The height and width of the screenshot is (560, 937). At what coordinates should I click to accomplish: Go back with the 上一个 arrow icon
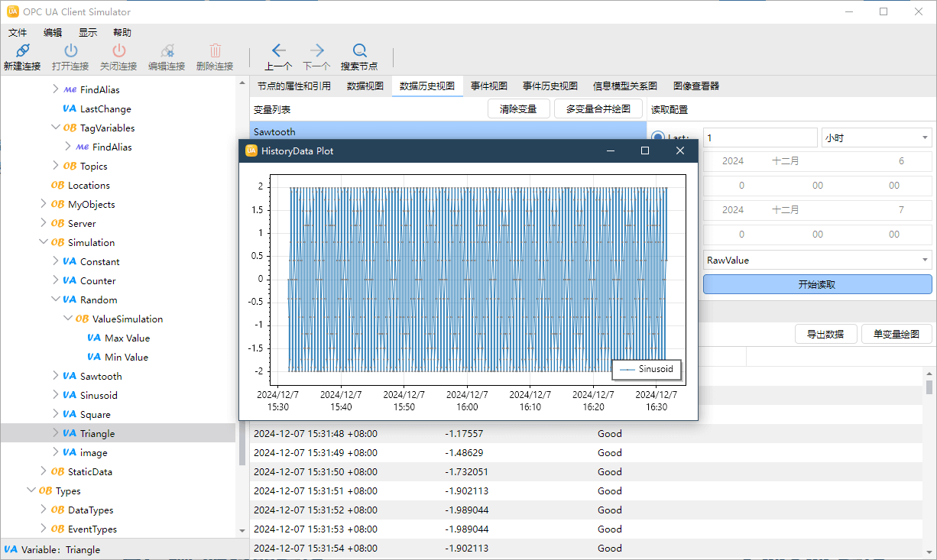278,51
